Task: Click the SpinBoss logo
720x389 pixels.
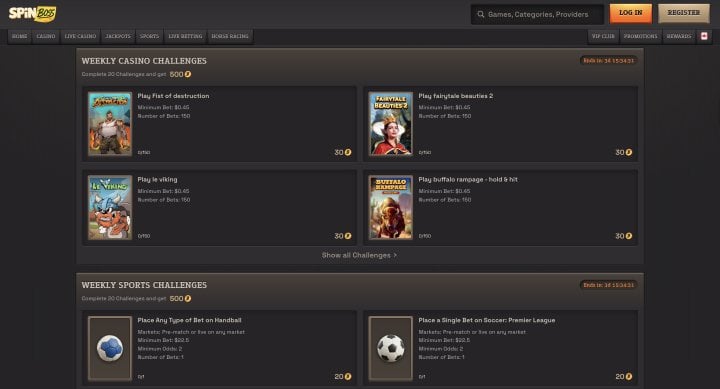Action: (32, 14)
